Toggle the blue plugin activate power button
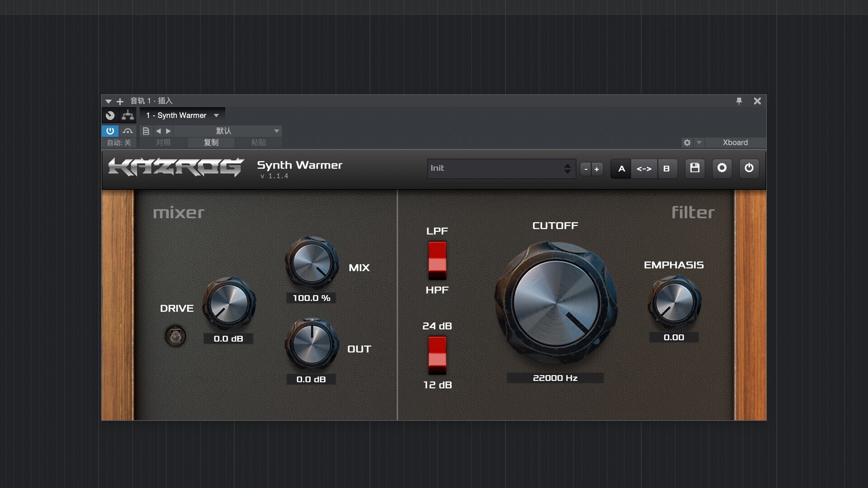 [x=110, y=131]
